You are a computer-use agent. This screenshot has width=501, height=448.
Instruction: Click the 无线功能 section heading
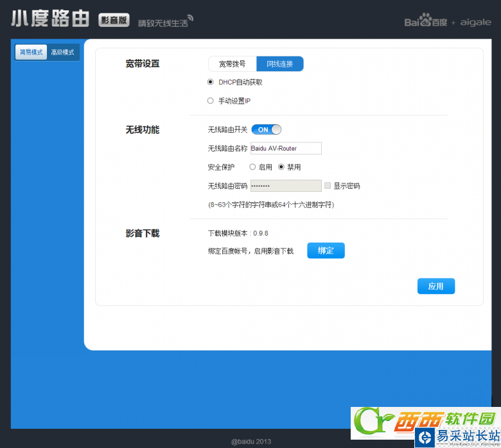point(143,130)
